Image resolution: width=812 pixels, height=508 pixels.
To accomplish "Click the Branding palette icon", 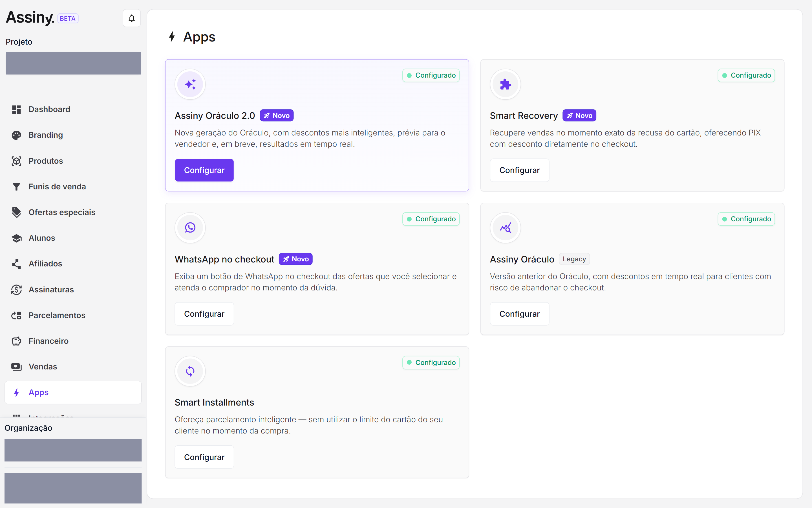I will [x=16, y=135].
